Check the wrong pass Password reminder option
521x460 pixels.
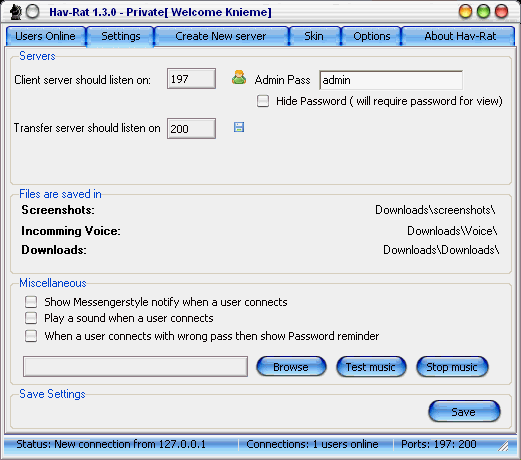31,336
